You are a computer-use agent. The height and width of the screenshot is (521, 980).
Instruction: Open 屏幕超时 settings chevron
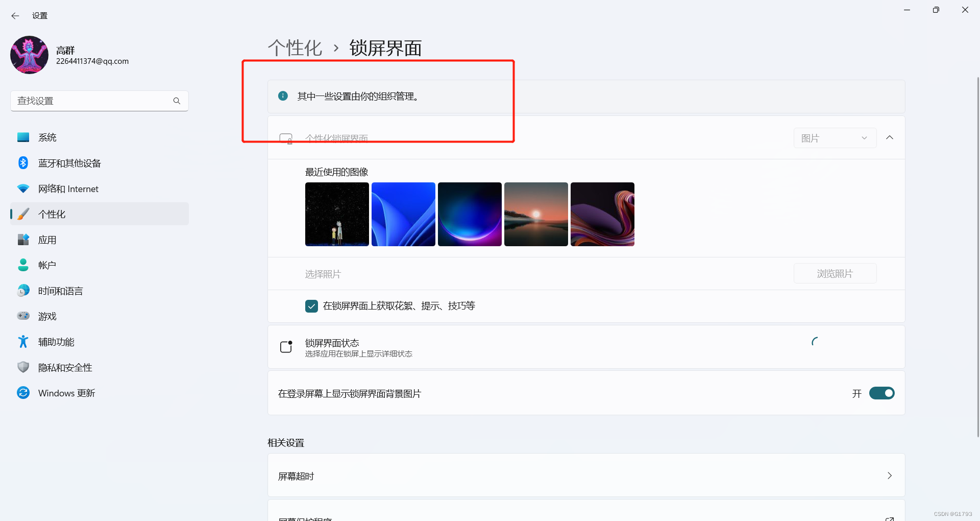click(890, 476)
